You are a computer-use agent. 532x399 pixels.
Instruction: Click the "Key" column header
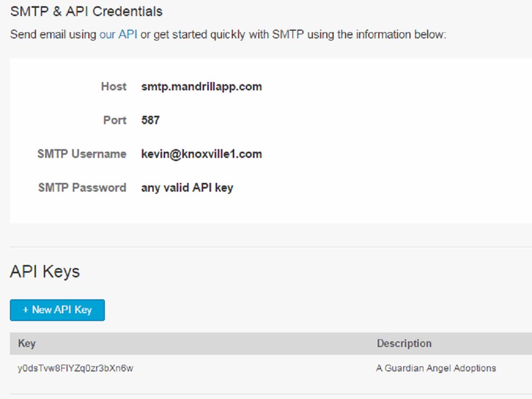click(x=26, y=343)
